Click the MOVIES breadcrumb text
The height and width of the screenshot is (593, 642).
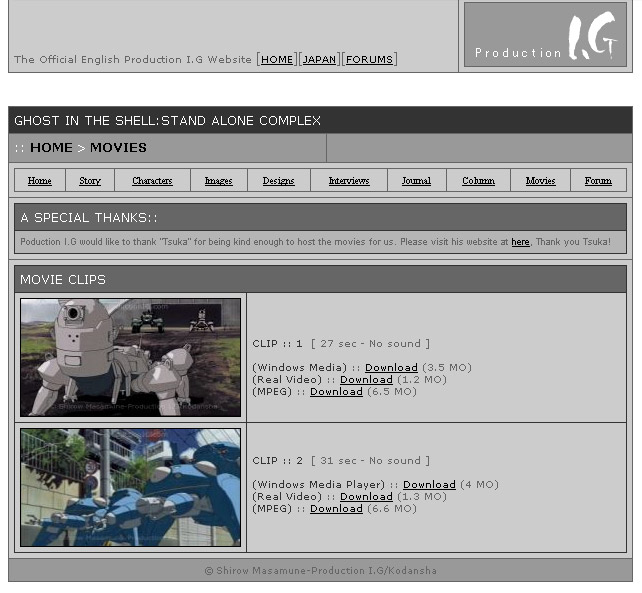tap(118, 147)
